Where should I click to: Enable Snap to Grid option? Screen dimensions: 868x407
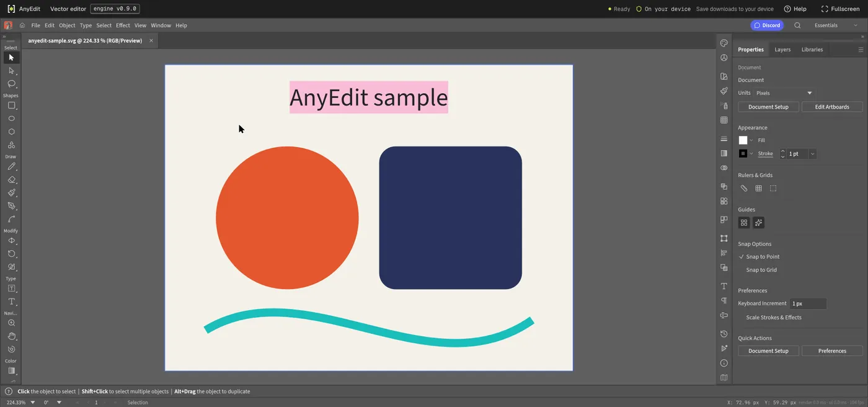click(x=761, y=270)
